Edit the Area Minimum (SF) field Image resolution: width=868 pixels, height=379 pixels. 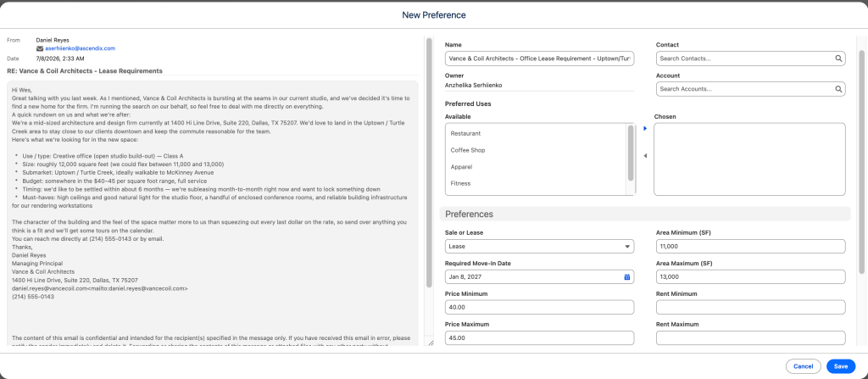(751, 247)
